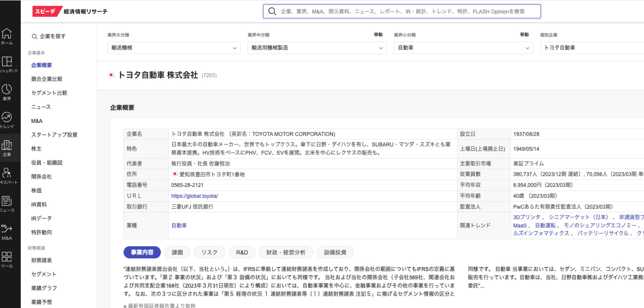This screenshot has width=644, height=308.
Task: Click 執行役員・社長 佐藤恒治 cell
Action: coord(200,164)
